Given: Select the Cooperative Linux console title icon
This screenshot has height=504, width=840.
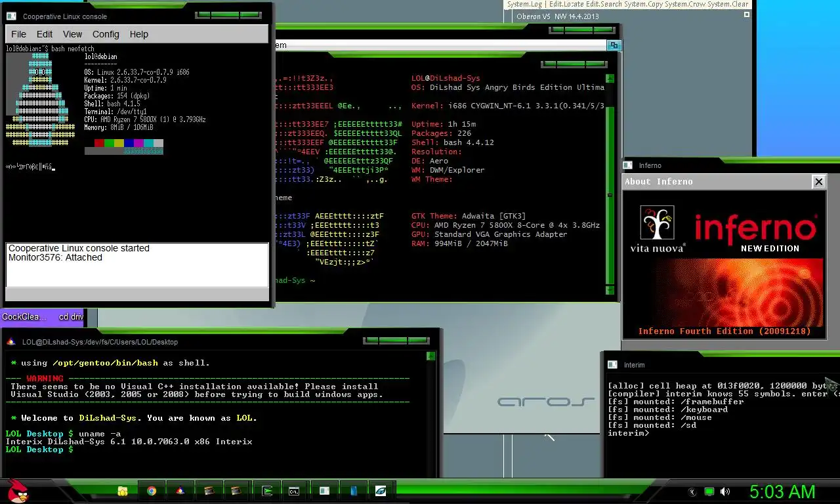Looking at the screenshot, I should click(12, 16).
